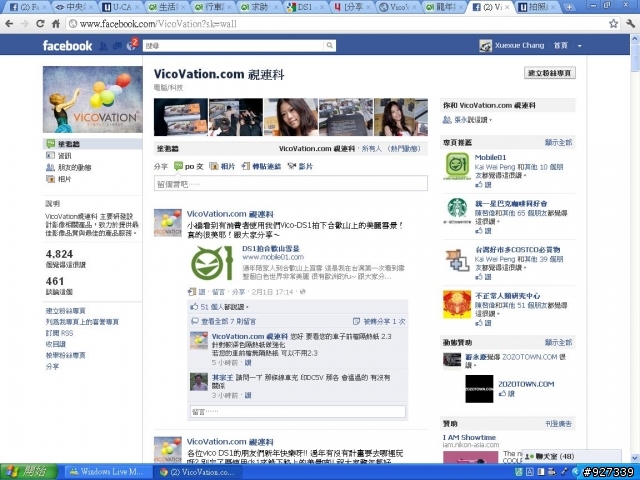Open friend requests icon in Facebook header
This screenshot has width=640, height=480.
pos(103,46)
